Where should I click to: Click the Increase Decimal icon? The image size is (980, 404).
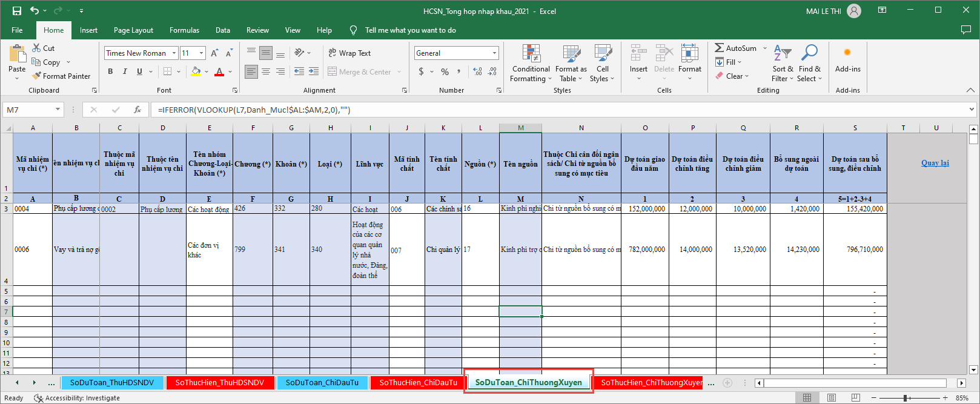click(x=478, y=71)
